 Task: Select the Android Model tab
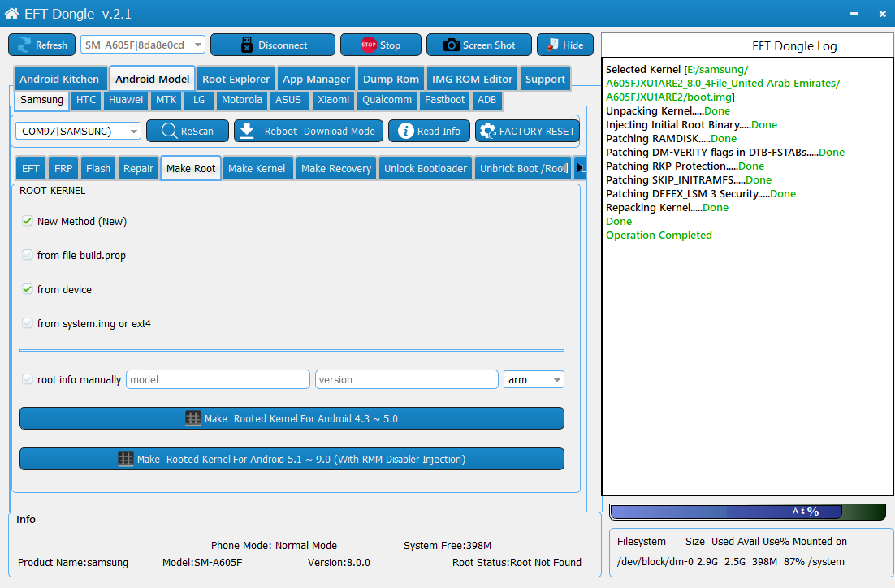[153, 79]
